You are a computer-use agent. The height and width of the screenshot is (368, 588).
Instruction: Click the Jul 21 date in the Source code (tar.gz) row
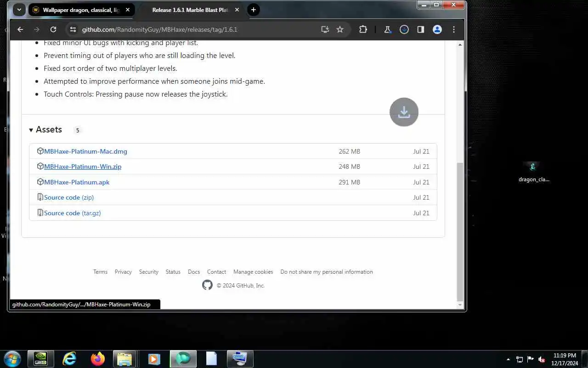[421, 213]
